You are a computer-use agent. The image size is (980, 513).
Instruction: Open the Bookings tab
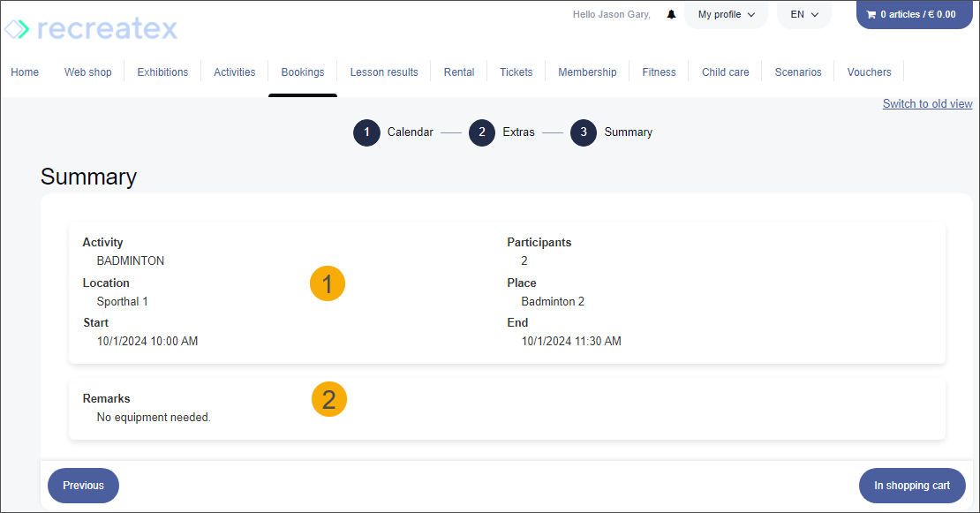click(303, 72)
